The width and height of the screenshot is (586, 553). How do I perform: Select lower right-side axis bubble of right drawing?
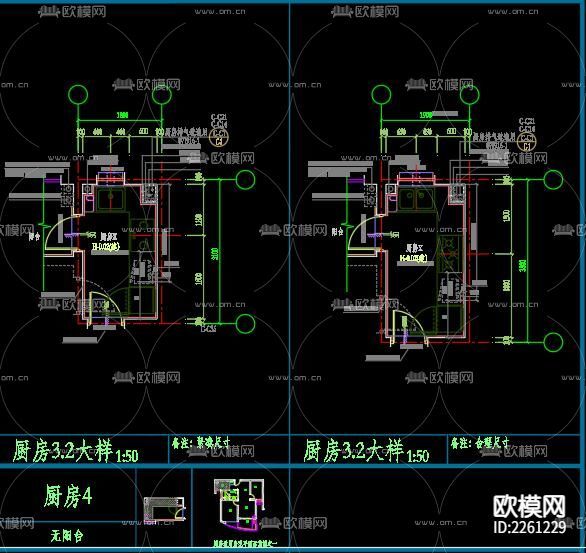point(553,342)
